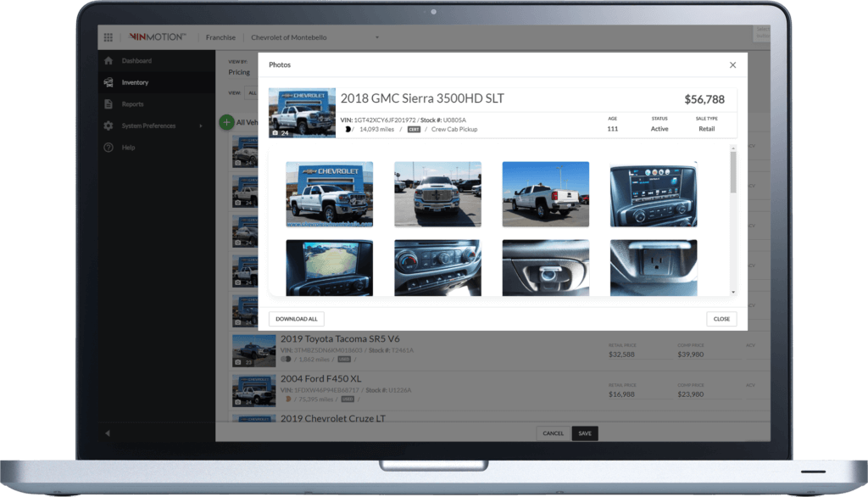Click the Retail sale type value

[706, 129]
